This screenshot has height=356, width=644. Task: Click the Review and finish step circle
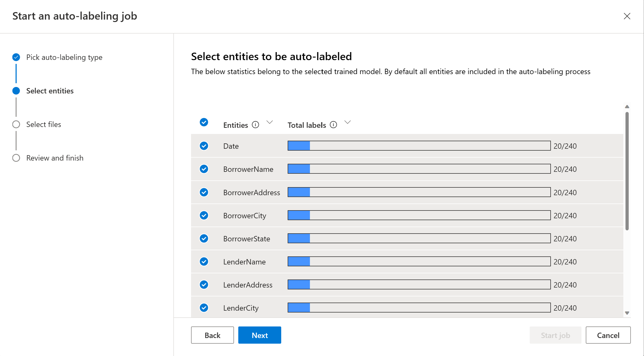click(x=16, y=158)
